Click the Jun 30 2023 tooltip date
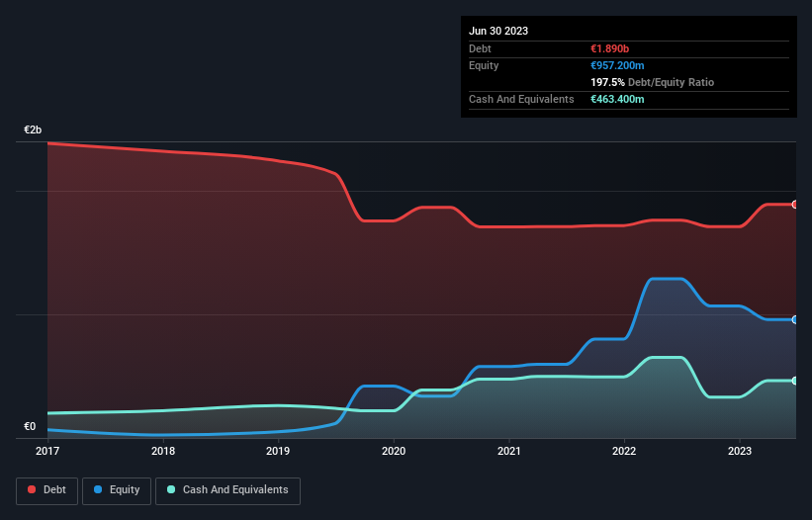Screen dimensions: 812x520 tap(498, 31)
